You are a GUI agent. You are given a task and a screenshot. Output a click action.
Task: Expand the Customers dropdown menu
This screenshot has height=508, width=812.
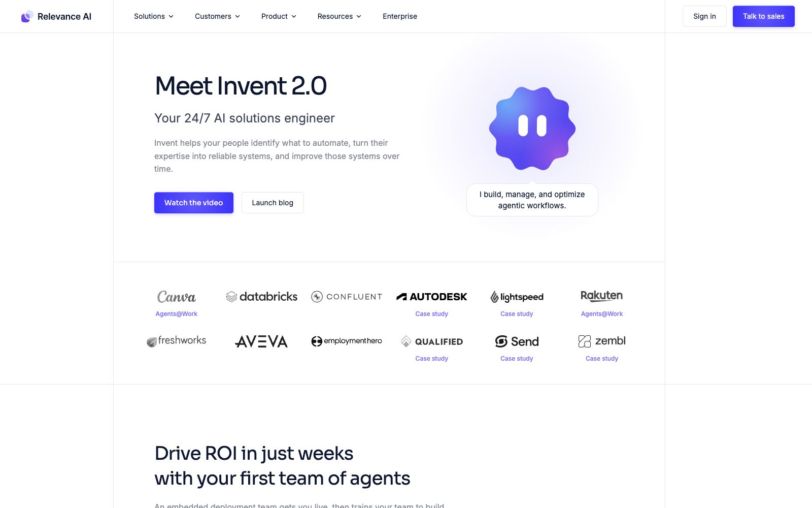[x=217, y=16]
